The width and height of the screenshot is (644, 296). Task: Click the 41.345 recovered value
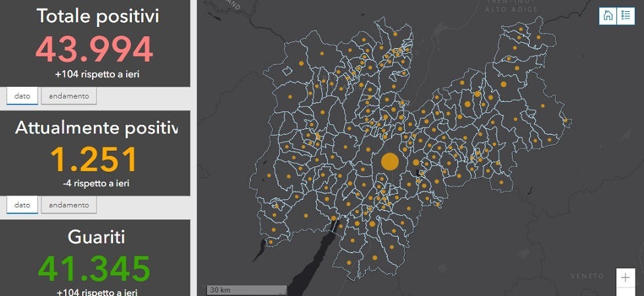(95, 268)
